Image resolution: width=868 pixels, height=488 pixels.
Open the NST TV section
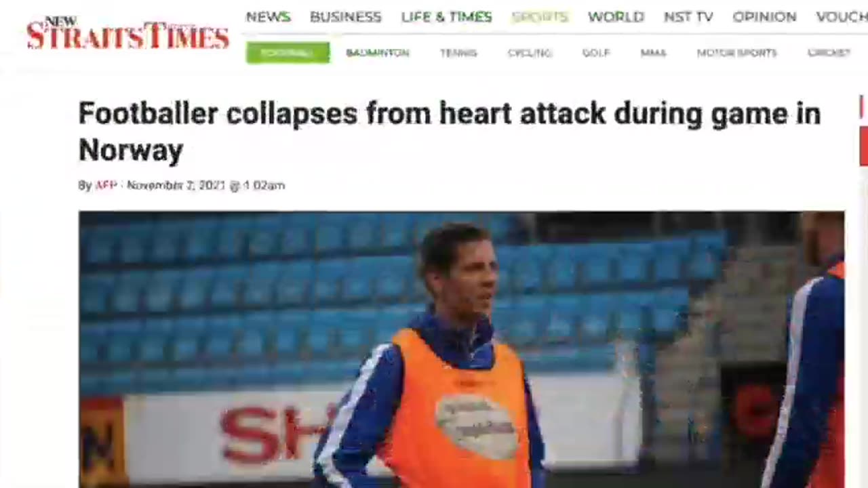(688, 17)
